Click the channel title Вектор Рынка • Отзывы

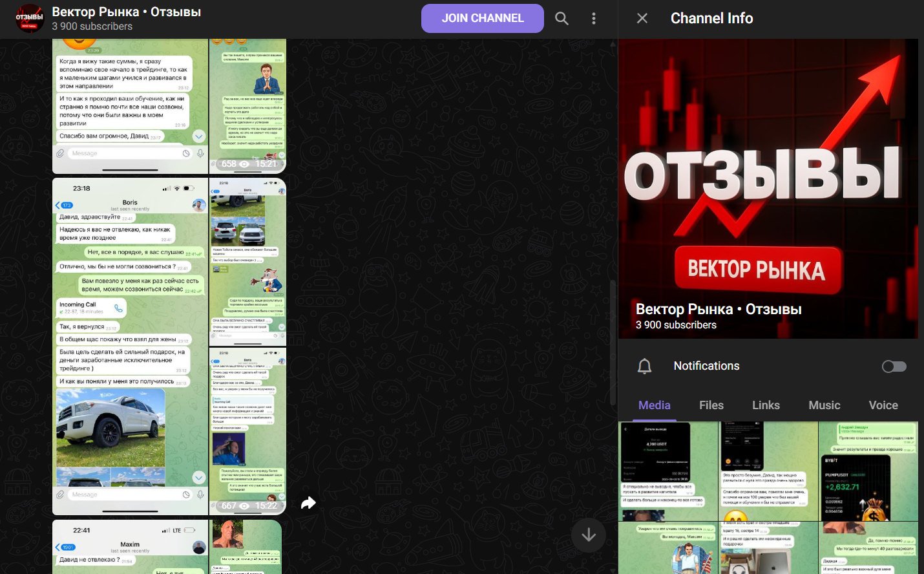tap(127, 12)
